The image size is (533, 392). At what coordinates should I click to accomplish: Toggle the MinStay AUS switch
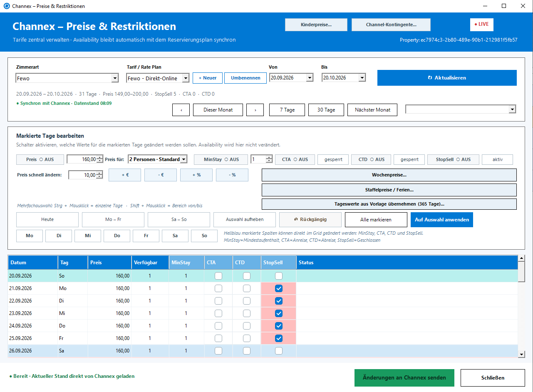[221, 159]
